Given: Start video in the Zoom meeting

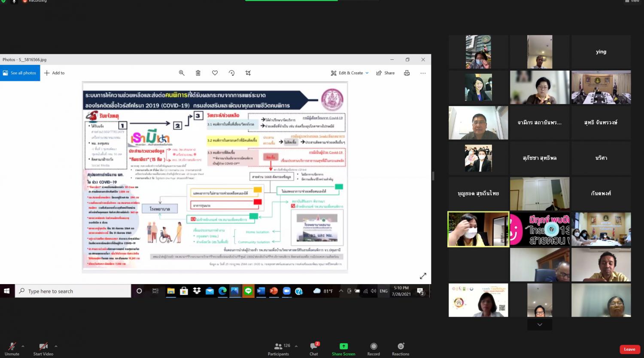Looking at the screenshot, I should pyautogui.click(x=43, y=349).
